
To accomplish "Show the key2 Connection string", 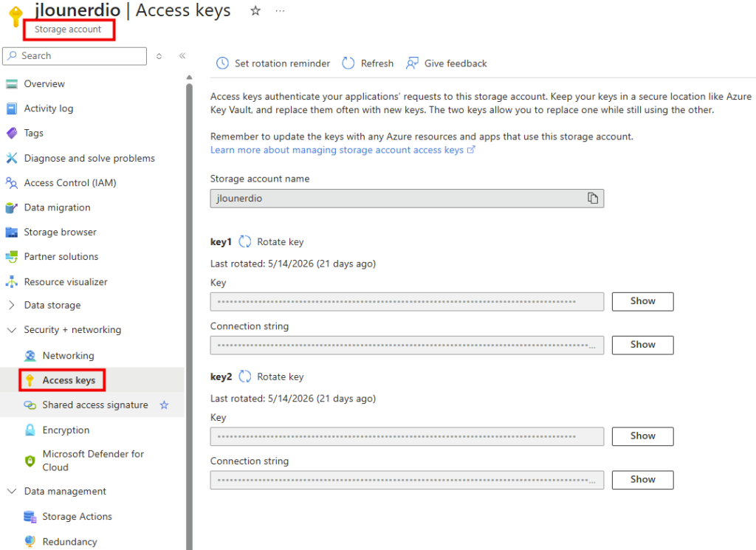I will [643, 480].
